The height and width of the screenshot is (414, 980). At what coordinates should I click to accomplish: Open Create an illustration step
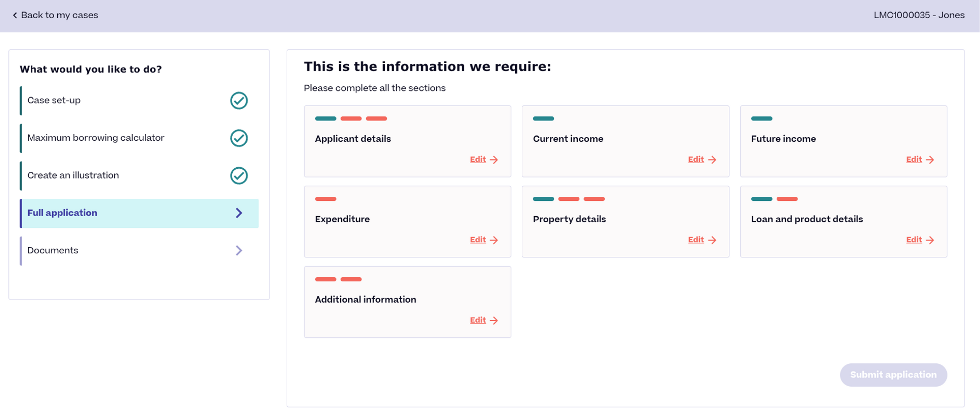click(73, 175)
